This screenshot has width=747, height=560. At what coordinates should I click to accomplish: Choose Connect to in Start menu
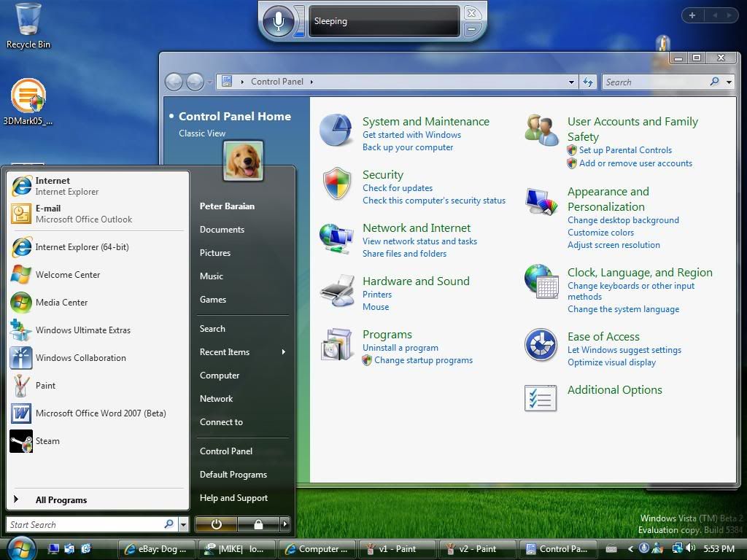click(x=221, y=422)
